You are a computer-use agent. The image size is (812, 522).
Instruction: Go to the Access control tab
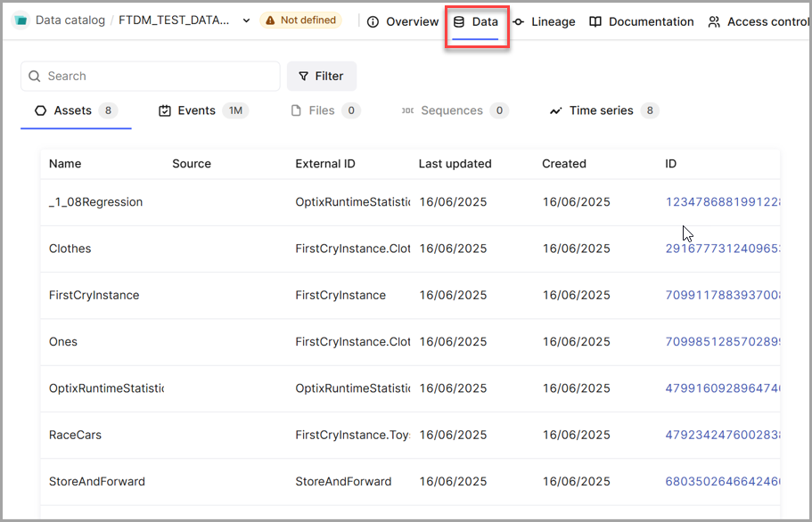coord(759,21)
